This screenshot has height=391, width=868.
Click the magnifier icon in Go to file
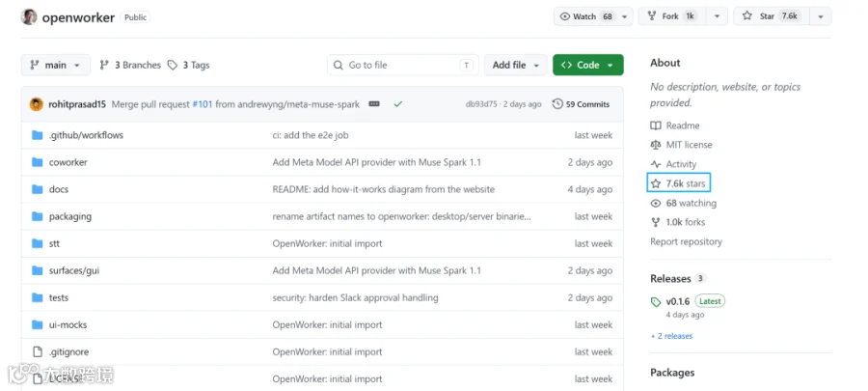pyautogui.click(x=339, y=66)
